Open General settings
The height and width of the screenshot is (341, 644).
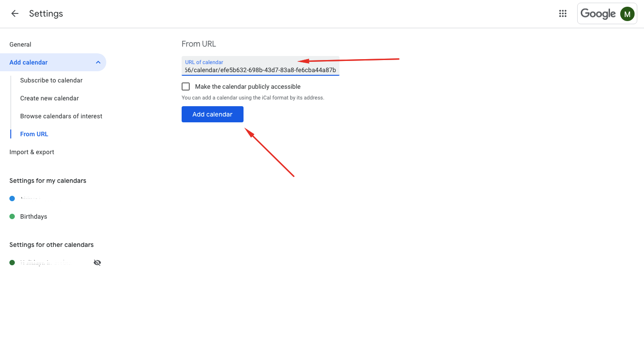point(20,44)
